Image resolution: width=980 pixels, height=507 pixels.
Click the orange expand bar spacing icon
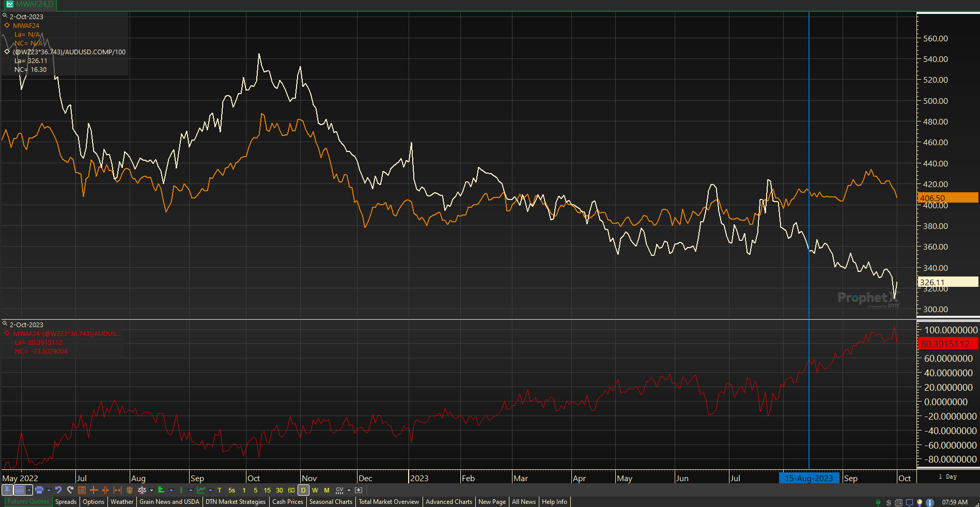[x=117, y=490]
